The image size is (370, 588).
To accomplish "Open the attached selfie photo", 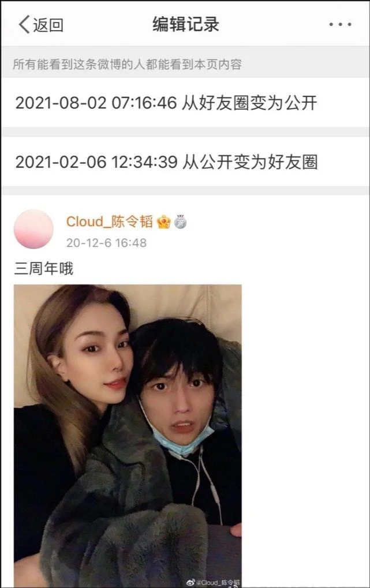I will [x=128, y=436].
